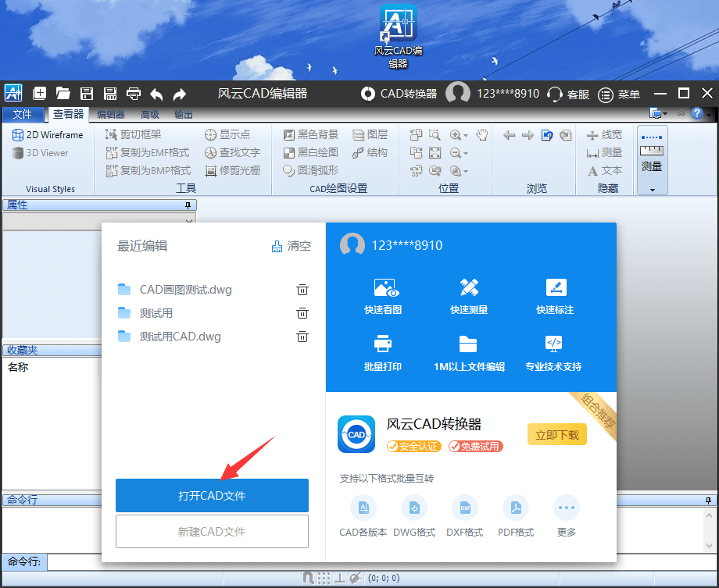719x588 pixels.
Task: Delete CAD画图测试.dwg from recent list
Action: click(x=302, y=290)
